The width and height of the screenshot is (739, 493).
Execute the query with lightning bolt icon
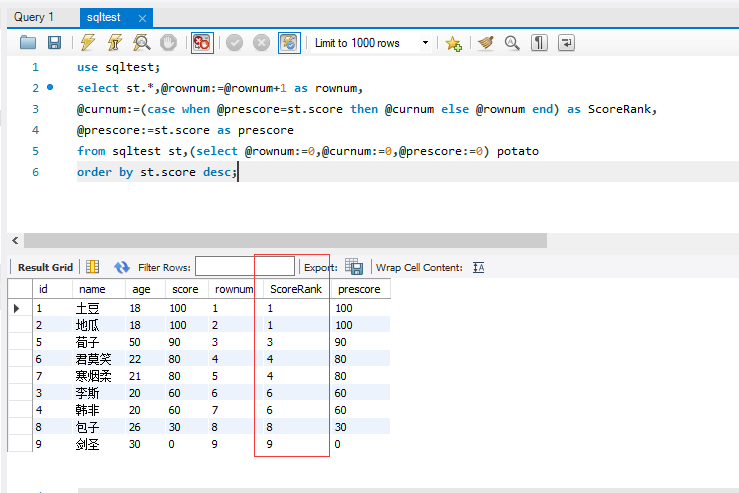[x=88, y=43]
